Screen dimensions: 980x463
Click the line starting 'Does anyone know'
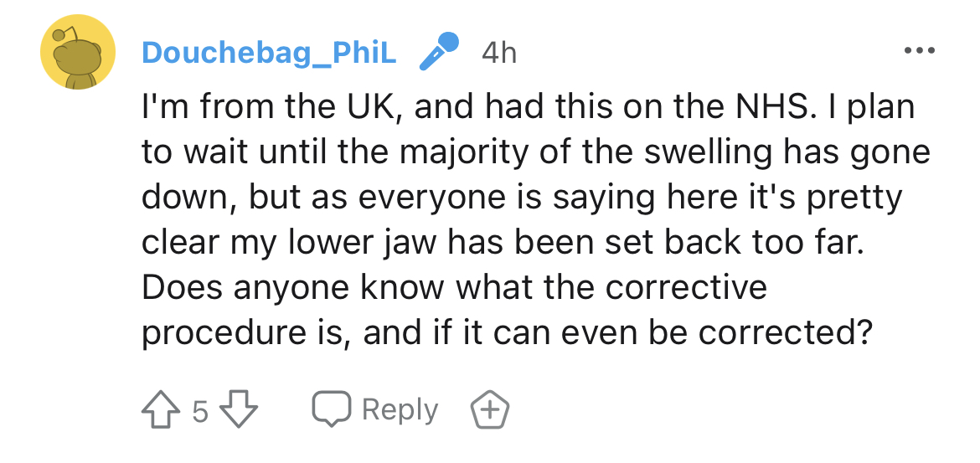[x=454, y=287]
